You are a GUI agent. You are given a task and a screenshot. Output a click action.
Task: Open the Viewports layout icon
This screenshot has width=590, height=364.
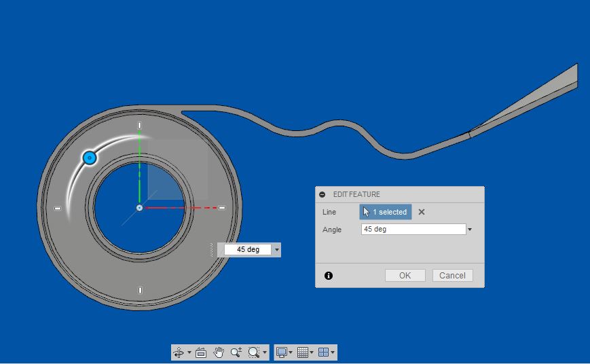pyautogui.click(x=324, y=352)
